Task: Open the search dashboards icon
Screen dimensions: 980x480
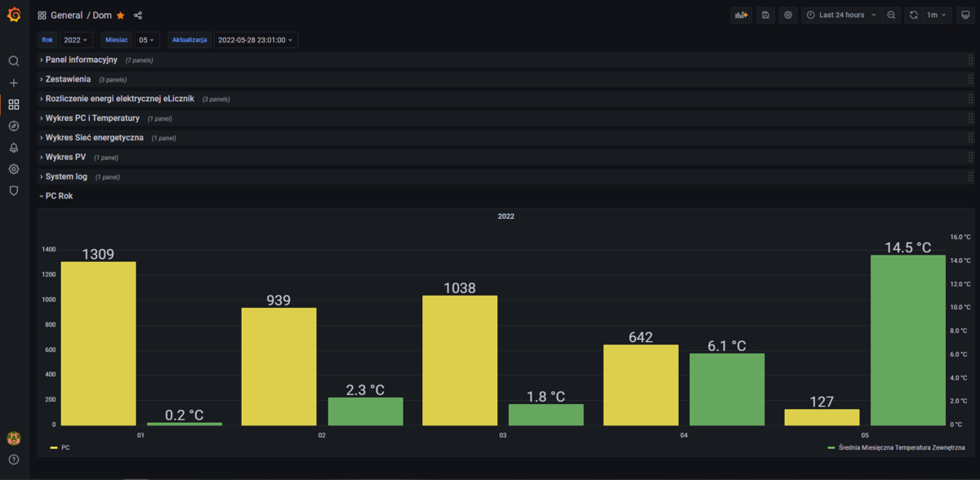Action: [x=14, y=61]
